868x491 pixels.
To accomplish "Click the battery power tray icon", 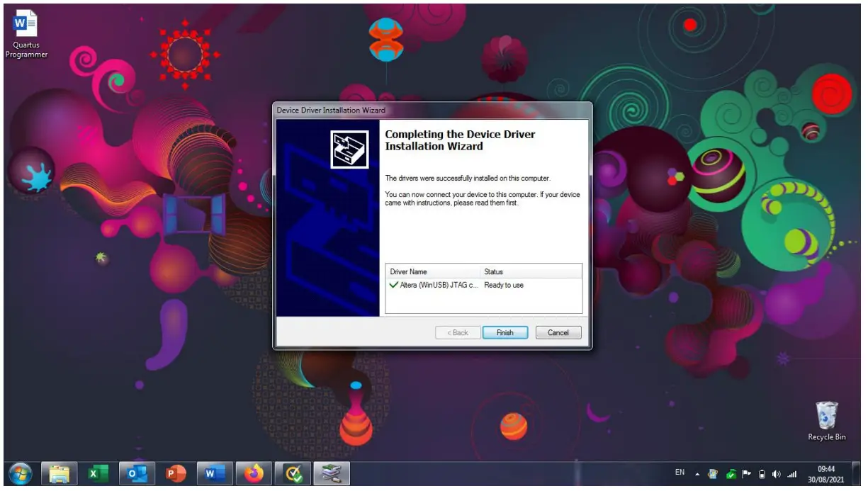I will (762, 474).
